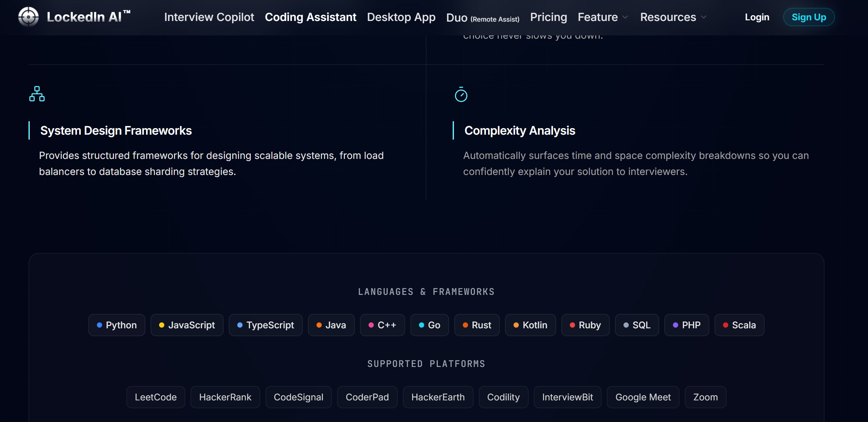Click the CodeSignal platform chip
This screenshot has height=422, width=868.
(x=298, y=397)
